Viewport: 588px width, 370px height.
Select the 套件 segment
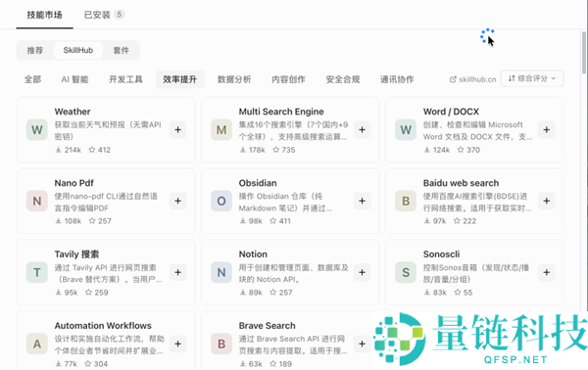pyautogui.click(x=121, y=50)
